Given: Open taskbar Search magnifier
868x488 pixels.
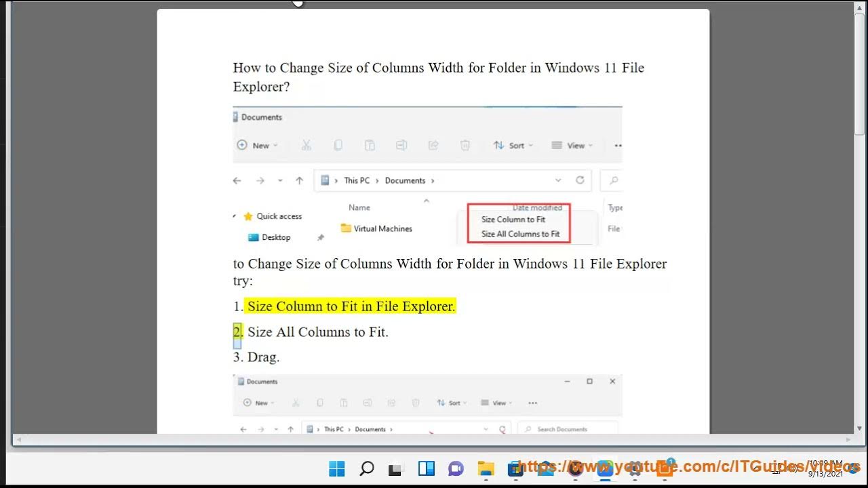Looking at the screenshot, I should coord(366,468).
